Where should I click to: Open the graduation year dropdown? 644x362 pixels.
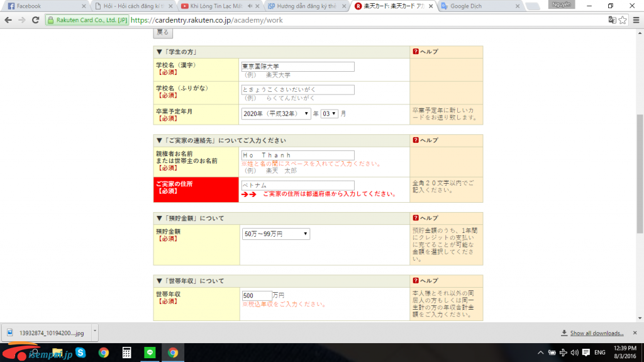point(276,113)
